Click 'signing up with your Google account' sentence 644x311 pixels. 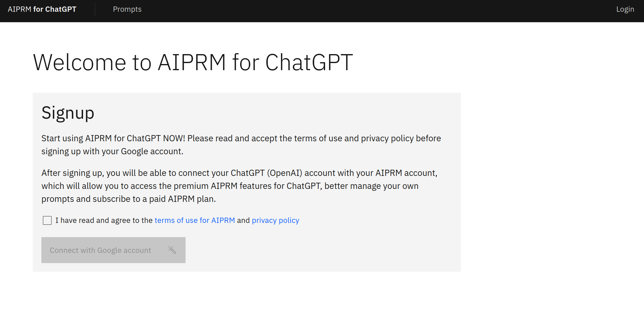[x=112, y=151]
